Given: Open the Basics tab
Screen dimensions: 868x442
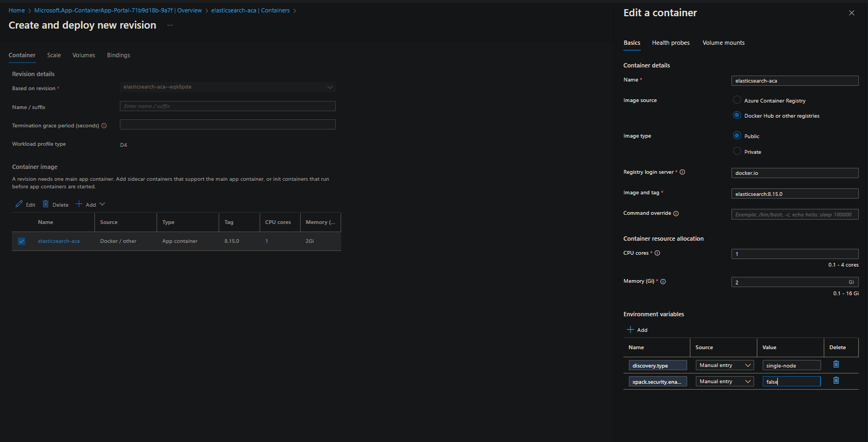Looking at the screenshot, I should pyautogui.click(x=632, y=43).
